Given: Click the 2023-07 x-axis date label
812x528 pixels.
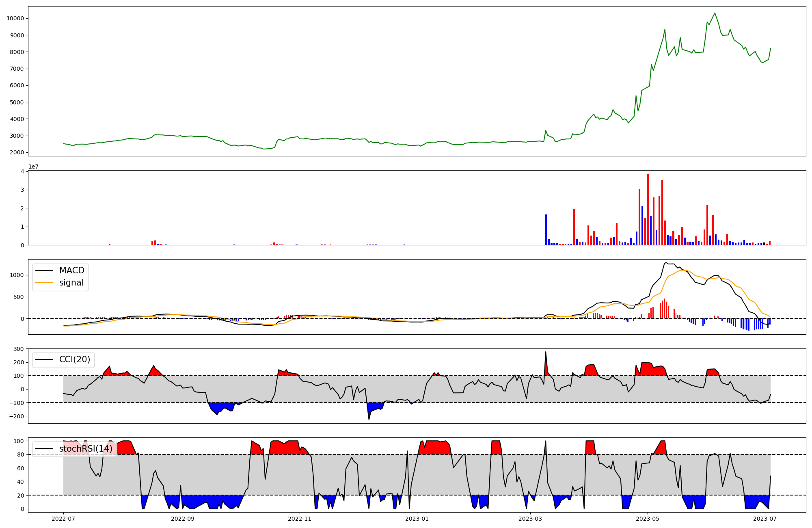Looking at the screenshot, I should (x=765, y=519).
